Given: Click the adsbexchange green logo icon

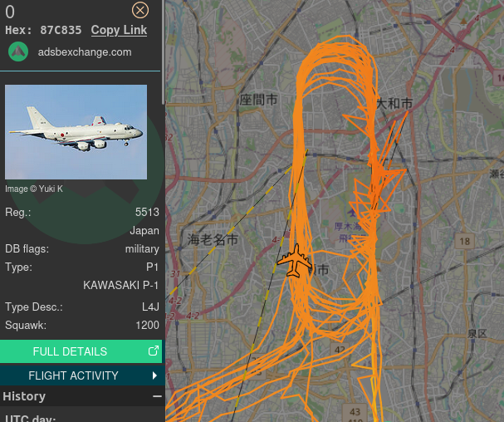Looking at the screenshot, I should click(x=18, y=52).
